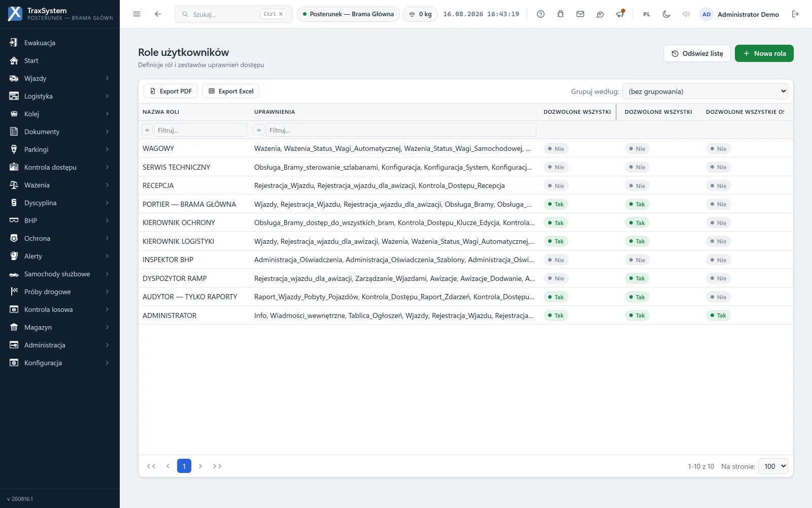Image resolution: width=812 pixels, height=508 pixels.
Task: Toggle the sound speaker icon
Action: point(686,14)
